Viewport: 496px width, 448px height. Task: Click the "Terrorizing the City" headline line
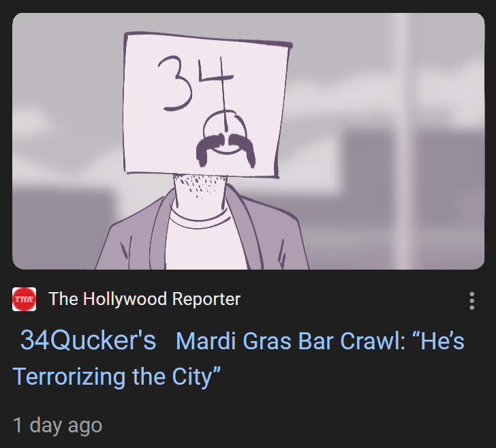pos(116,377)
